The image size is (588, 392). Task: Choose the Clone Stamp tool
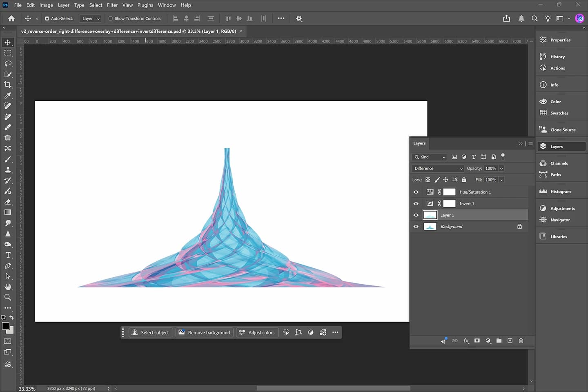[x=8, y=170]
